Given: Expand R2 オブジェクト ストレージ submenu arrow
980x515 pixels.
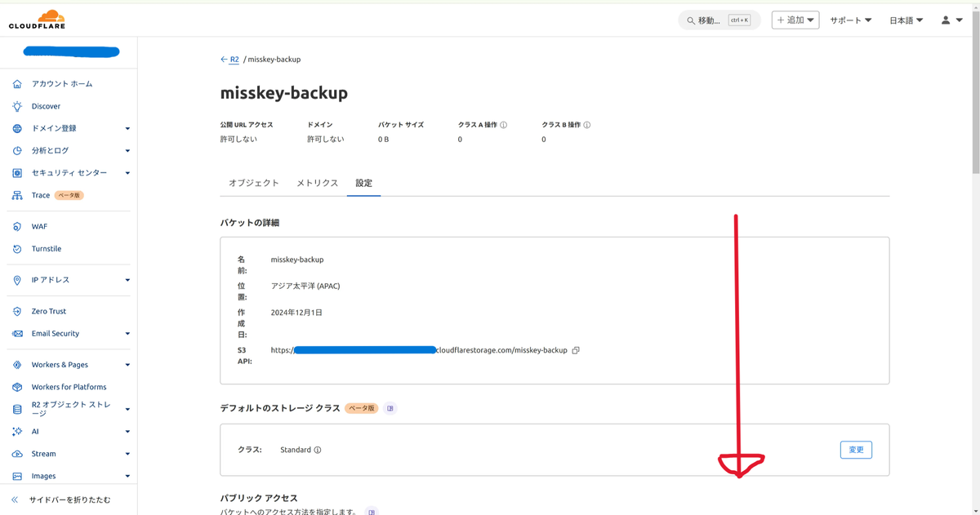Looking at the screenshot, I should (x=127, y=410).
